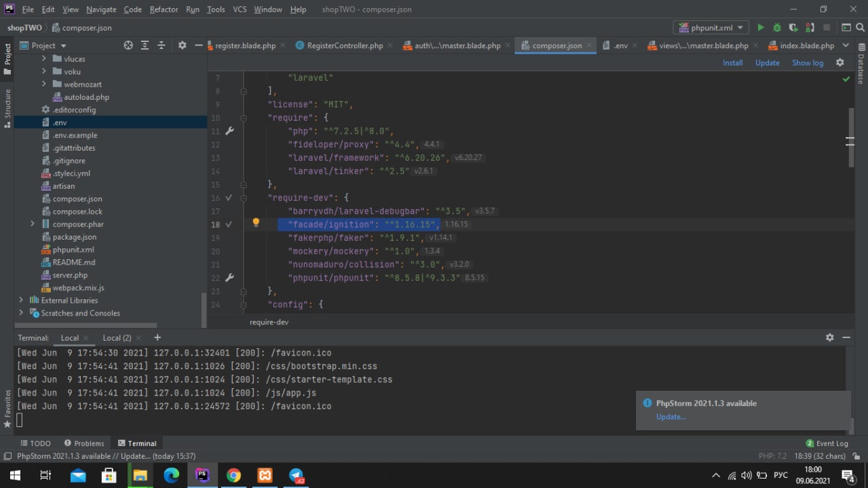Click the wrench gutter icon on line 11
The width and height of the screenshot is (868, 488).
[229, 131]
